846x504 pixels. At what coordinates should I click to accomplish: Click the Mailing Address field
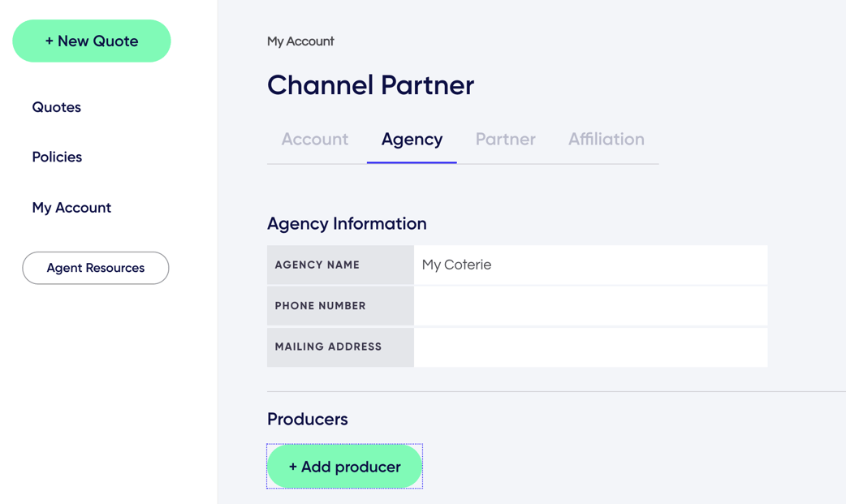(590, 347)
